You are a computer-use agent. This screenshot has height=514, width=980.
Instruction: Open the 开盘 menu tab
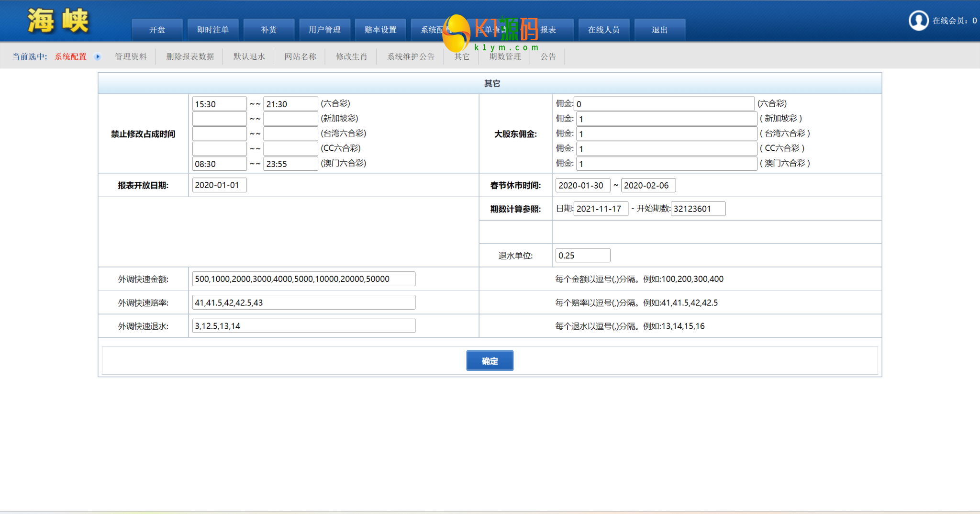pyautogui.click(x=157, y=30)
